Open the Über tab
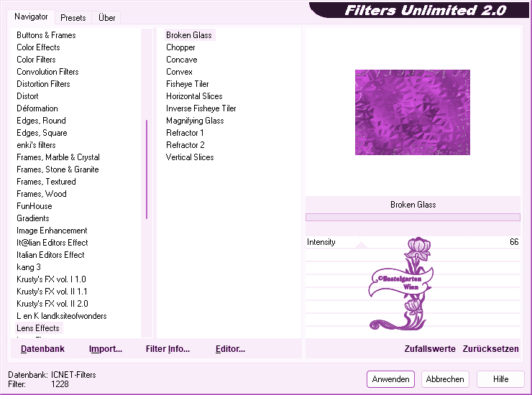This screenshot has height=395, width=532. pyautogui.click(x=106, y=18)
